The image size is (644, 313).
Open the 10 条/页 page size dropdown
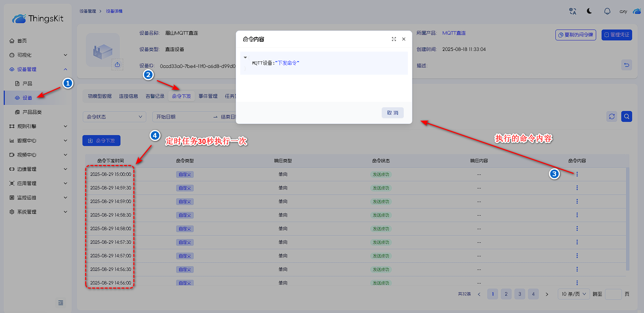click(573, 294)
